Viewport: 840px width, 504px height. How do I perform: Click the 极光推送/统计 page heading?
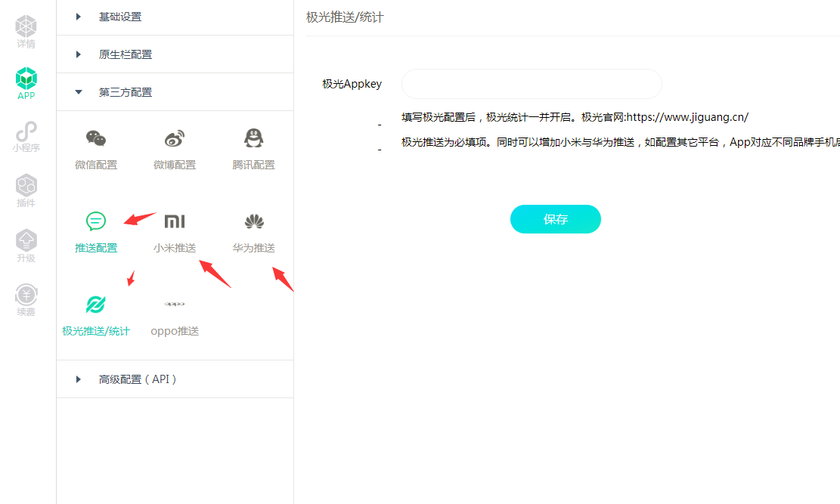coord(345,17)
